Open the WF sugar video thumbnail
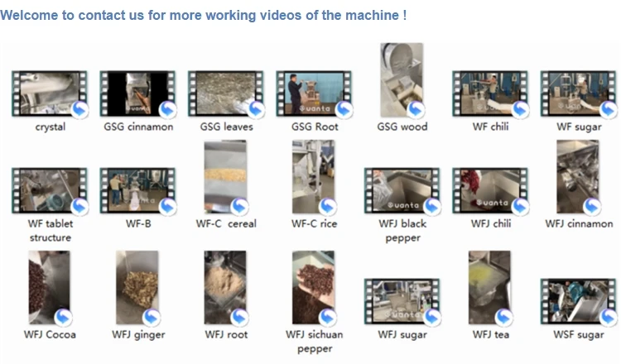 [x=578, y=93]
